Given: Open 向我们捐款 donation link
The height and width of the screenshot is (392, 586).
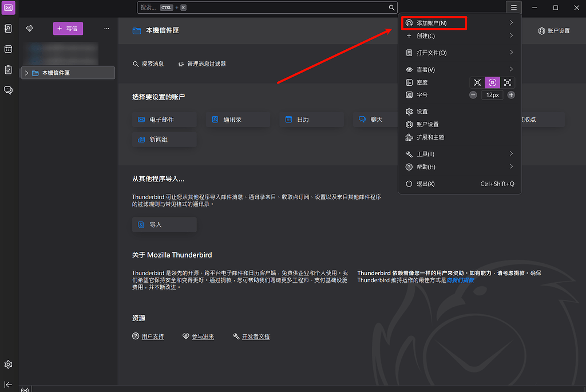Looking at the screenshot, I should (x=460, y=280).
